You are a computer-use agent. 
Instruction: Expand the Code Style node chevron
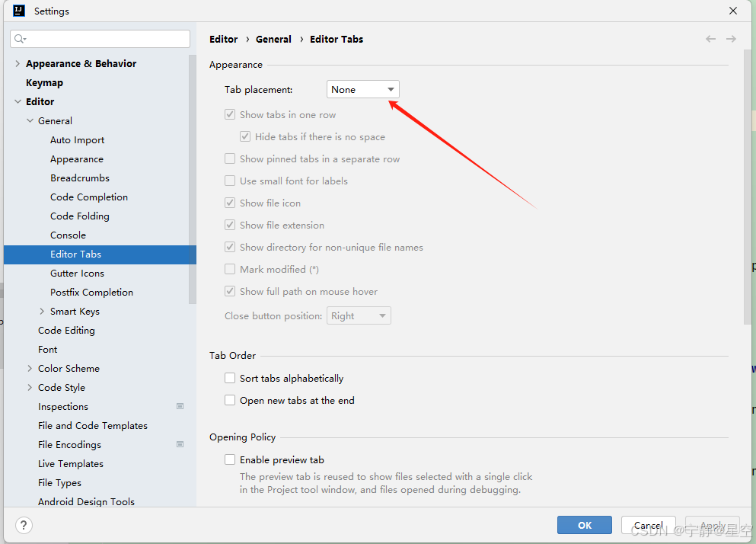point(30,388)
